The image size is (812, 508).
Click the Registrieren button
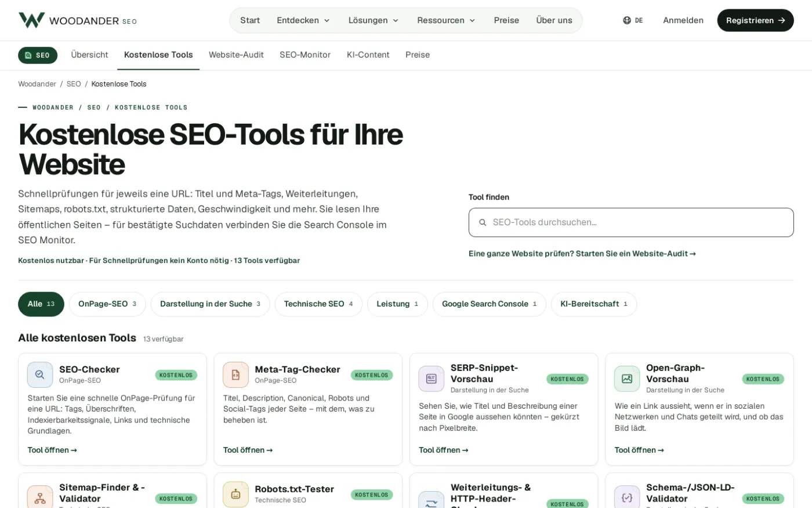coord(755,20)
